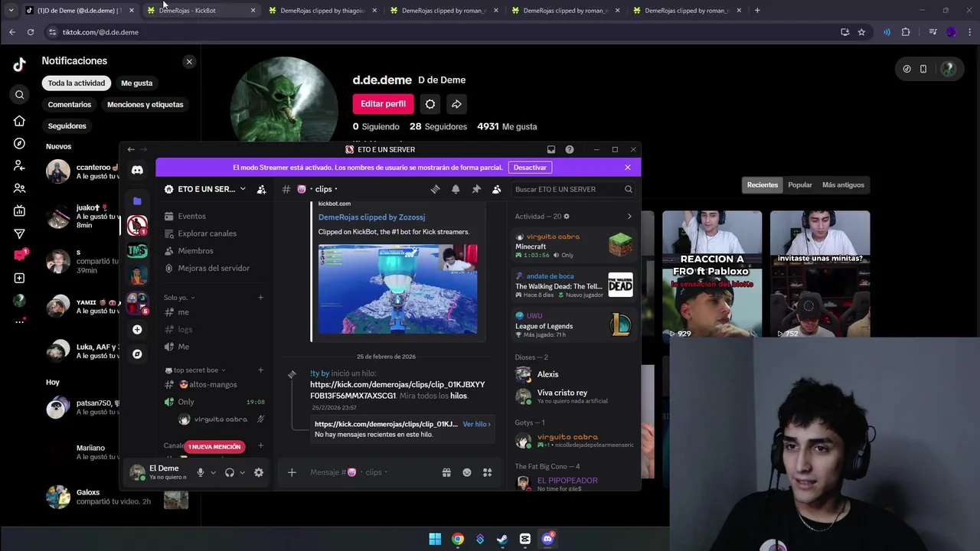Select the Seguidores notifications filter
The image size is (980, 551).
67,126
